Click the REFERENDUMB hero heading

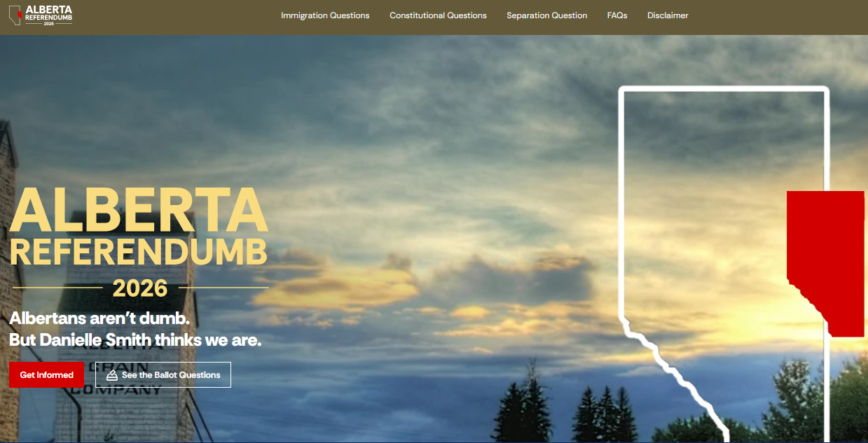pos(139,252)
